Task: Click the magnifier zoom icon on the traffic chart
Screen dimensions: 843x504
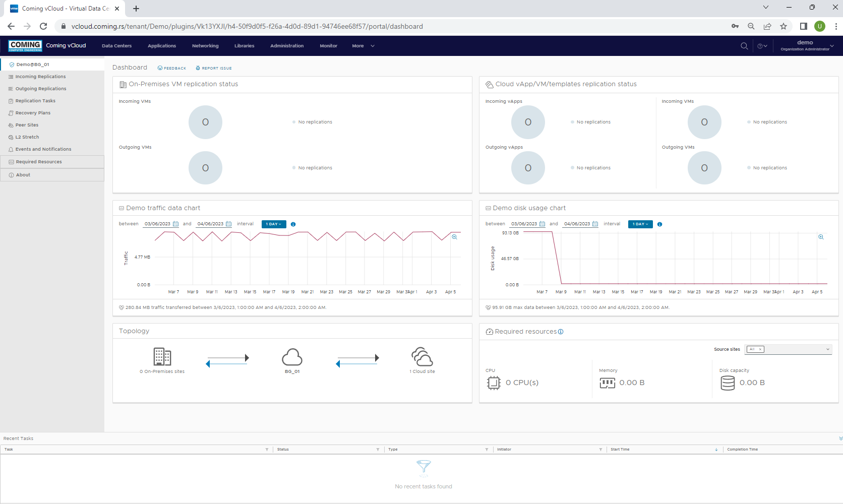Action: click(x=454, y=237)
